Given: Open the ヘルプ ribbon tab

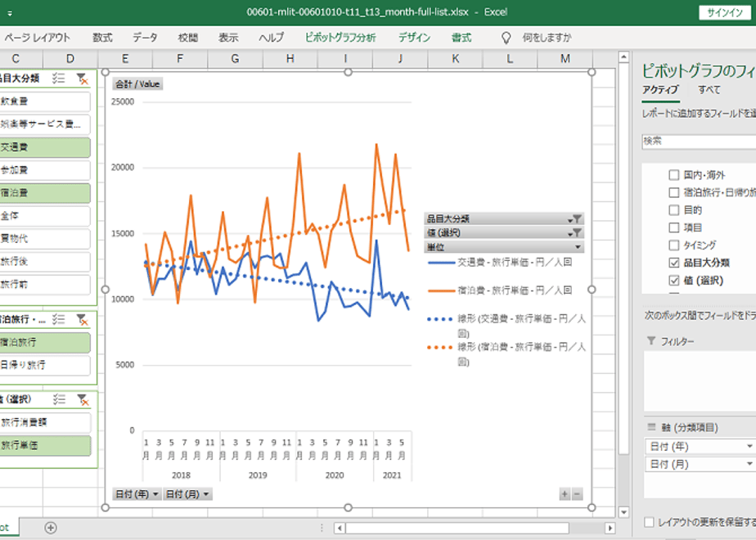Looking at the screenshot, I should tap(271, 38).
